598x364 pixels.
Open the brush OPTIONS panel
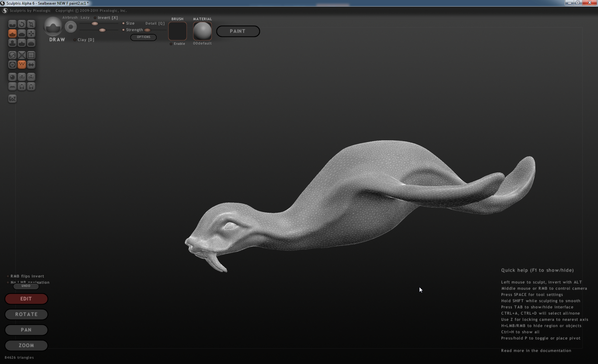(143, 37)
